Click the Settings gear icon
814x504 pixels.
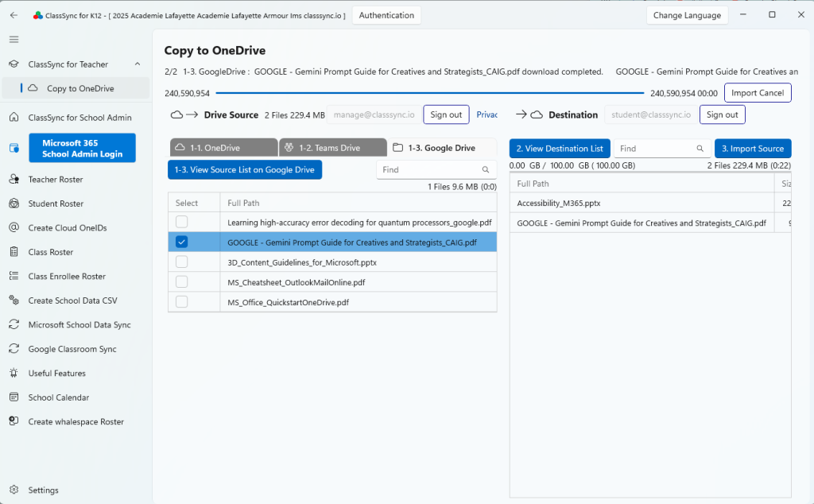click(x=14, y=490)
